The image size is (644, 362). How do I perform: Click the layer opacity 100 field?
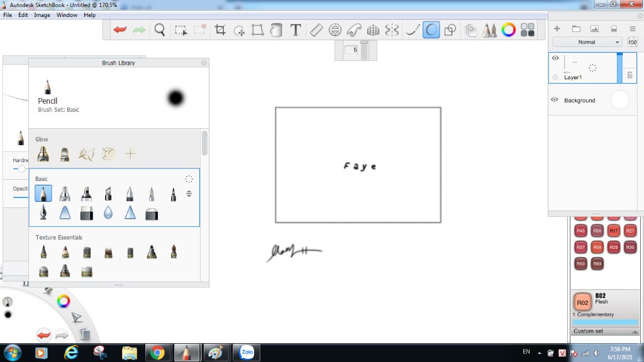(632, 42)
